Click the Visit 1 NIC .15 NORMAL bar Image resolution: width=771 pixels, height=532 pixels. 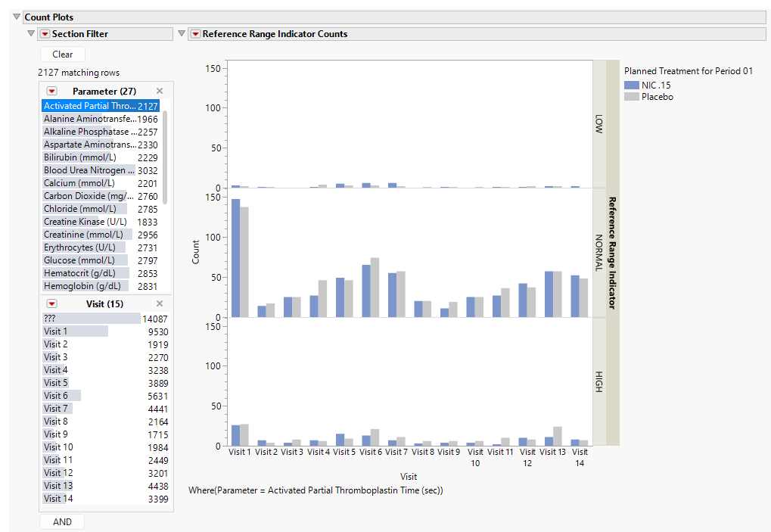pos(235,258)
